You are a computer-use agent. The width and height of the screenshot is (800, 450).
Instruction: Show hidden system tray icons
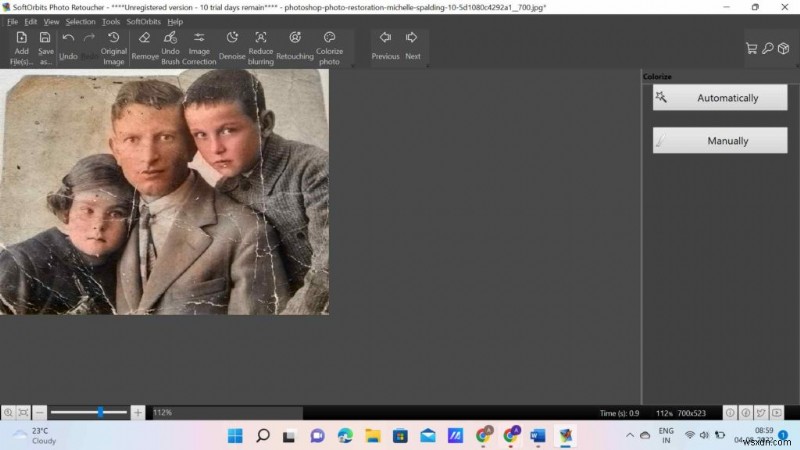point(630,435)
